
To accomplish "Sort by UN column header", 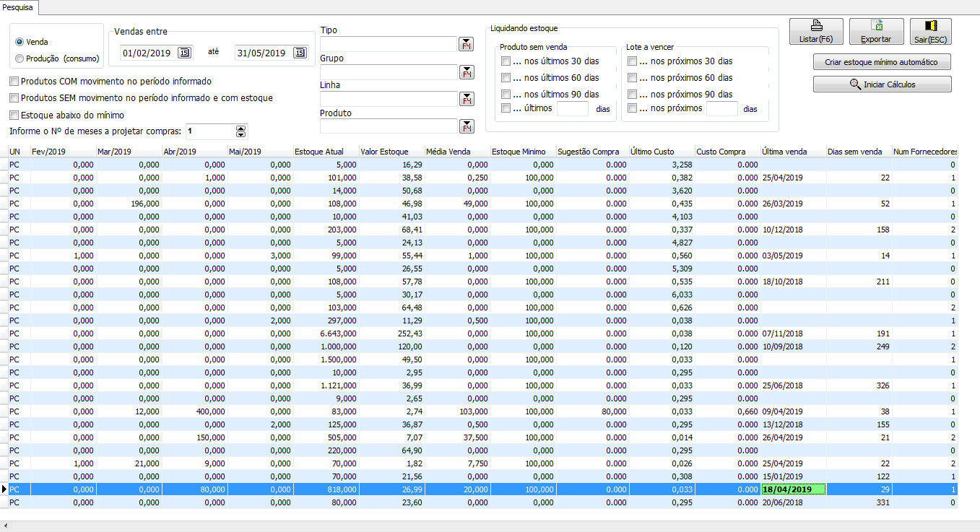I will (x=19, y=152).
